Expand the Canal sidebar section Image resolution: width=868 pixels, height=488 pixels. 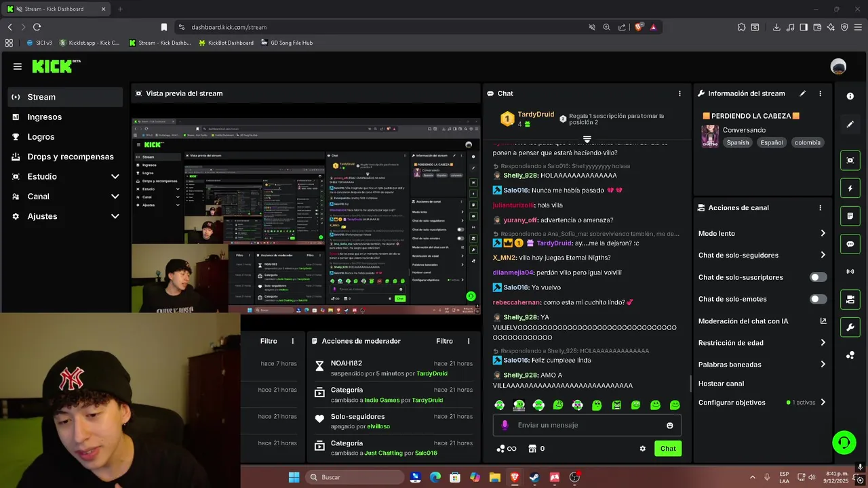[65, 197]
